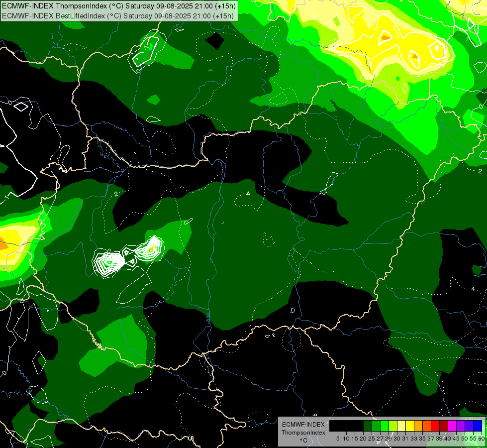Screen dimensions: 487x448
Task: Select the orange 33–35 legend swatch
Action: 418,426
